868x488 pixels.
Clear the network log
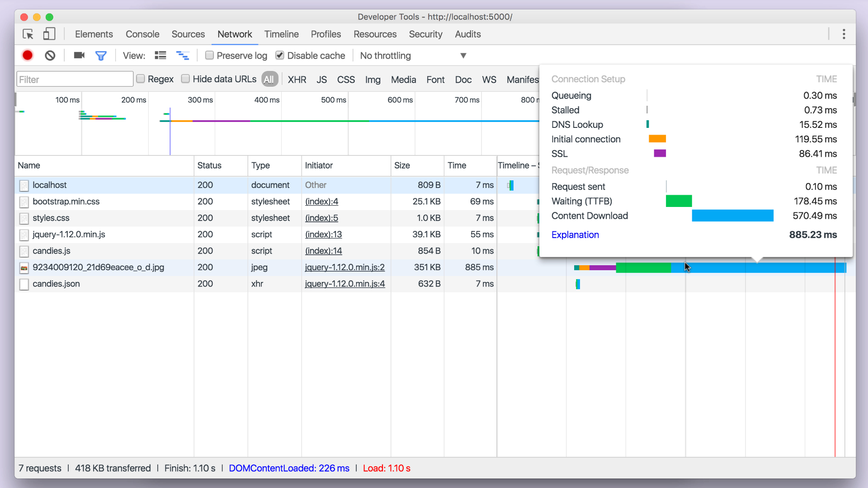[x=50, y=56]
